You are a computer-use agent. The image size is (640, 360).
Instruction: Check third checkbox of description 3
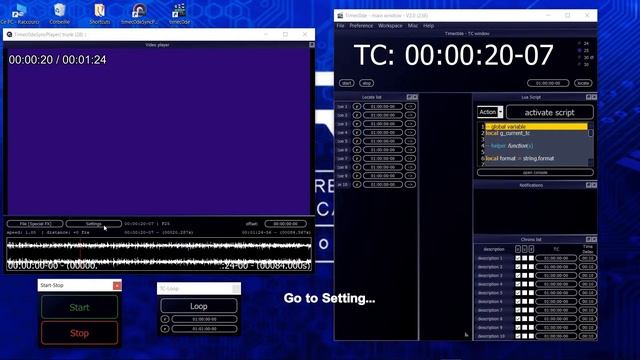(x=531, y=276)
